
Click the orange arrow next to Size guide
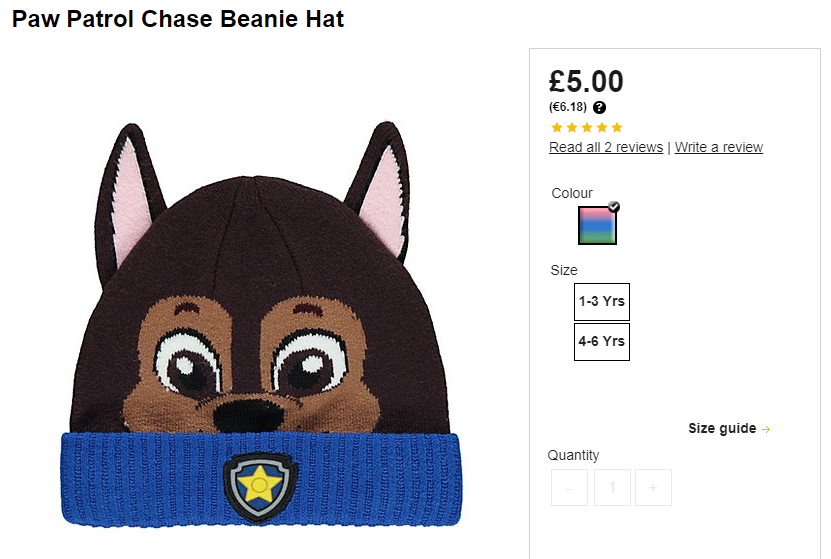[766, 429]
